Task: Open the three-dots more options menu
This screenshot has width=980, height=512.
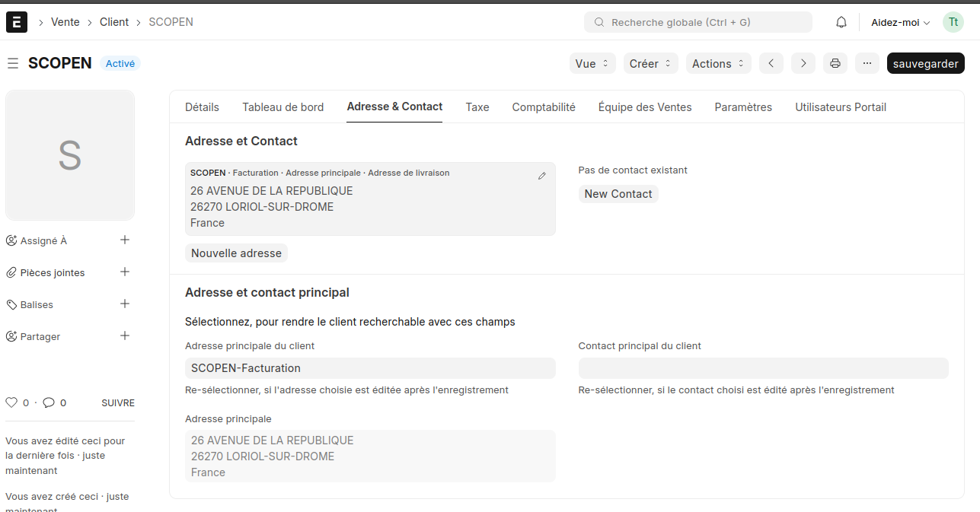Action: pyautogui.click(x=867, y=64)
